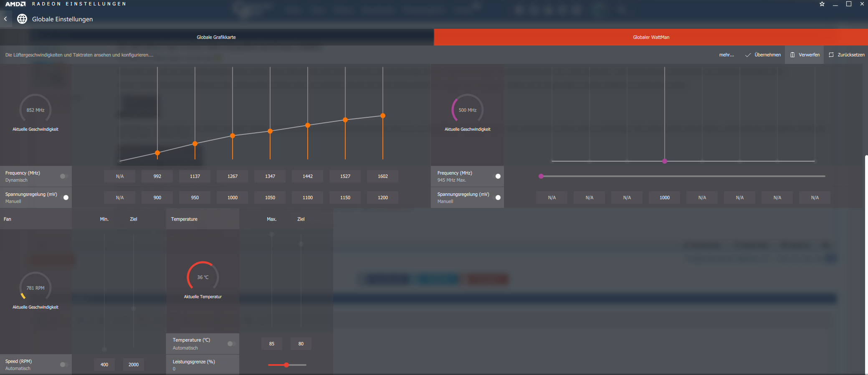This screenshot has height=375, width=868.
Task: Click the frequency field 1442
Action: (x=308, y=176)
